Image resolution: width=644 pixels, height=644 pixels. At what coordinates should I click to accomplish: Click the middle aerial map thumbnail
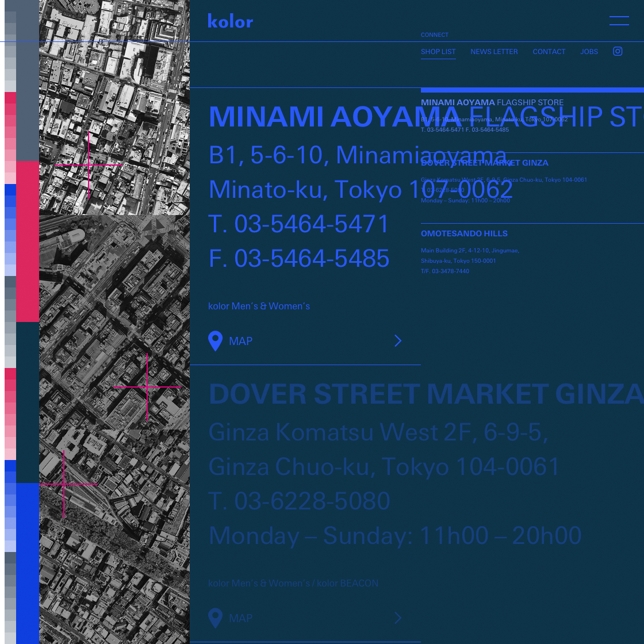114,322
